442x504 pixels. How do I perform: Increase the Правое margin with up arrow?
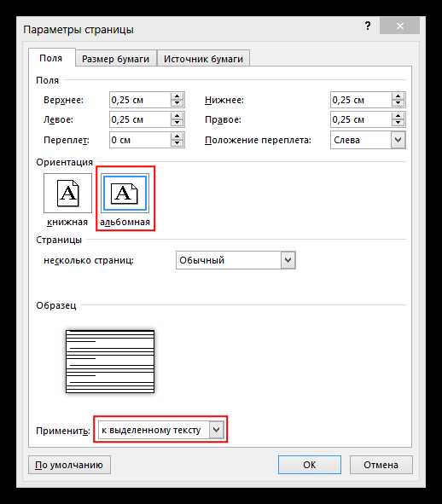click(398, 116)
